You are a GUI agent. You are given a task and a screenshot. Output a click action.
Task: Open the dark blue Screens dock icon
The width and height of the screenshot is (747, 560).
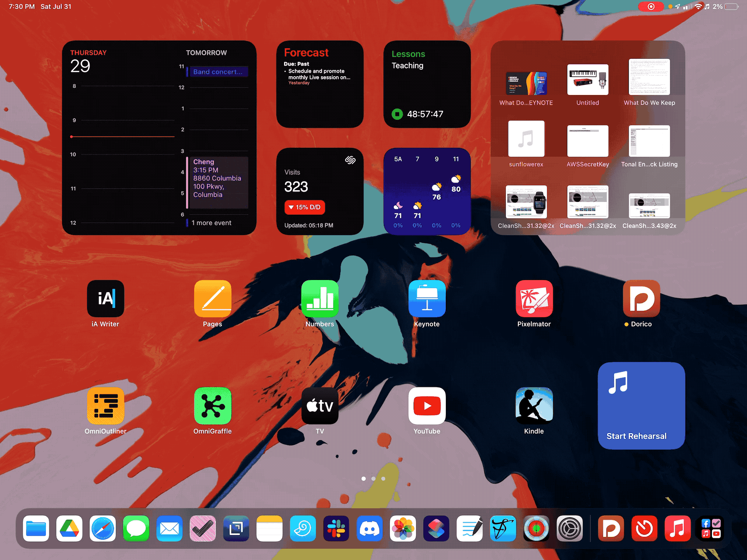coord(236,528)
